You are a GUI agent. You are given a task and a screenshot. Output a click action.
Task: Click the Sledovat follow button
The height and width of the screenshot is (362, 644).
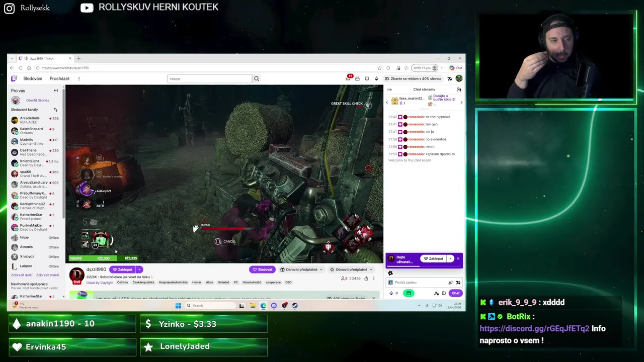pyautogui.click(x=263, y=269)
